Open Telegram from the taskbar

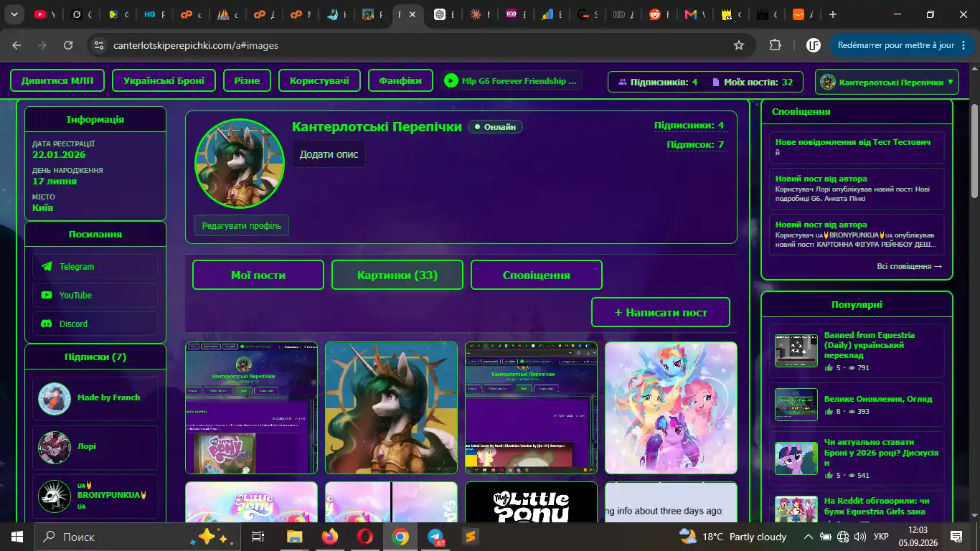(x=435, y=537)
